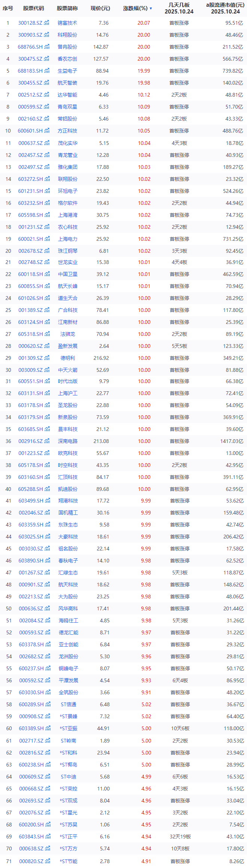Screen dimensions: 247x868
Task: Open chart icon beside 002916.SZ
Action: 46,441
